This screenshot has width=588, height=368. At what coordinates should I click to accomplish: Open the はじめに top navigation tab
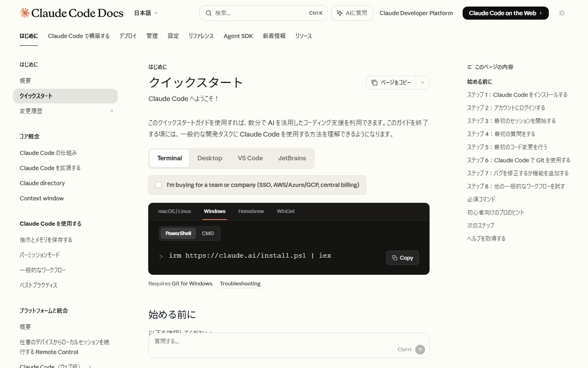[x=29, y=36]
